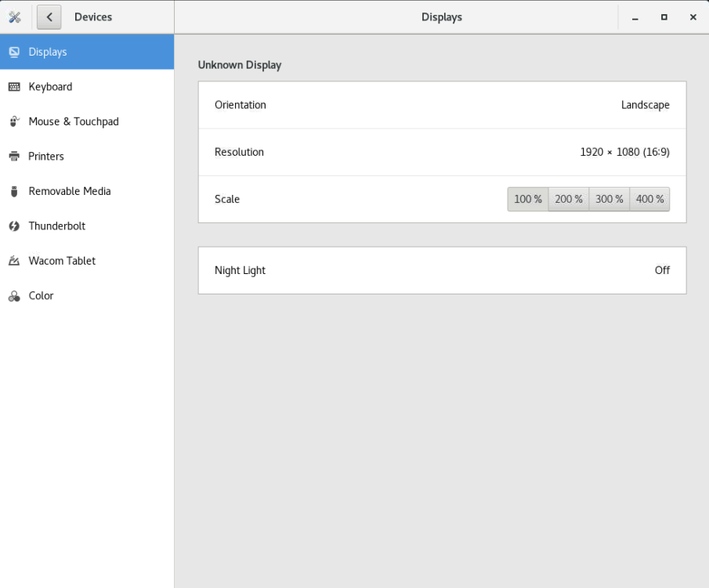Image resolution: width=709 pixels, height=588 pixels.
Task: Select the 300 % scale option
Action: pos(609,199)
